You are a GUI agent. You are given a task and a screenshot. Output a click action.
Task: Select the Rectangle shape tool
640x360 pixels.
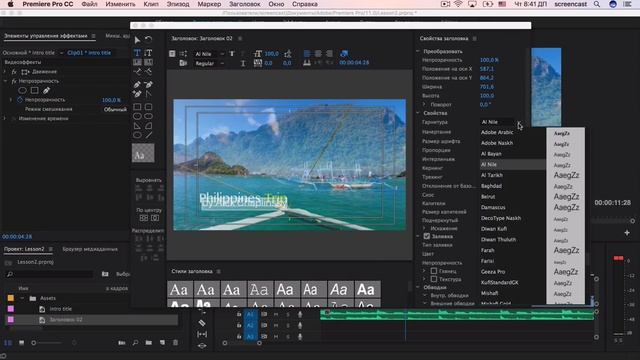(x=137, y=107)
